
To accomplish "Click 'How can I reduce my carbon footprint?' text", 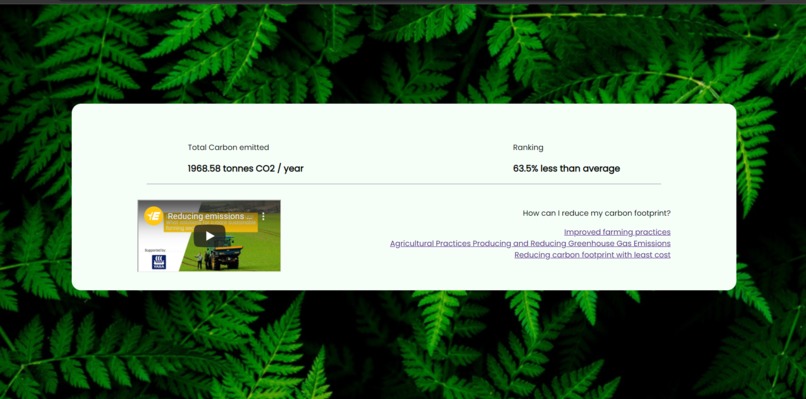I will click(596, 213).
